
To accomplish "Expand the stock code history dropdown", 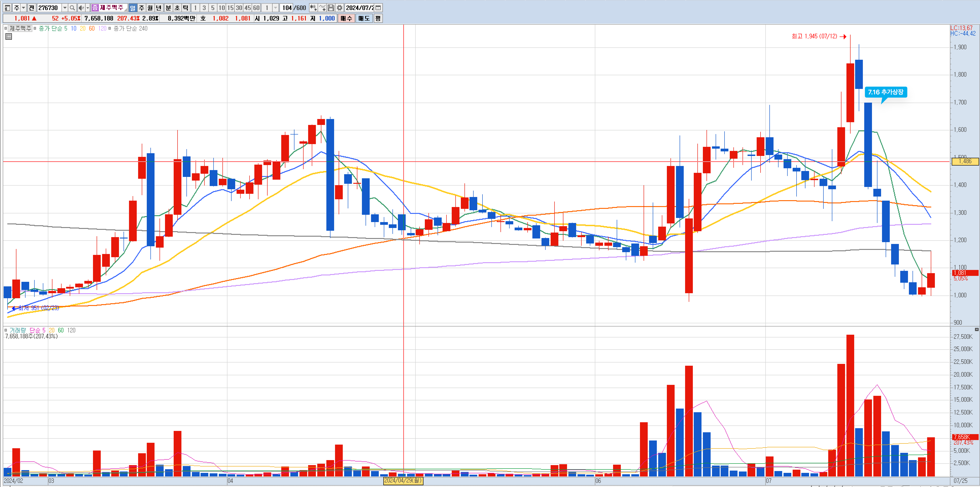I will (x=65, y=8).
